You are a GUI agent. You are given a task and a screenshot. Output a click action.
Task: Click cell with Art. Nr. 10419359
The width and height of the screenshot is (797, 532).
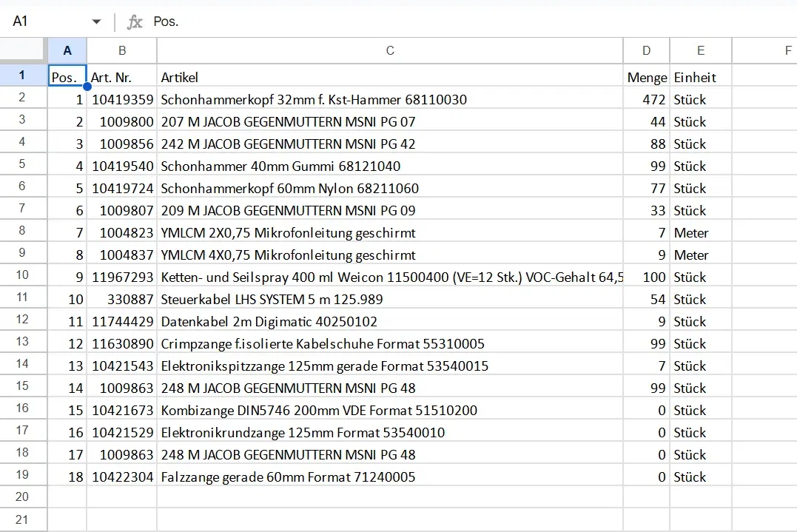[122, 99]
